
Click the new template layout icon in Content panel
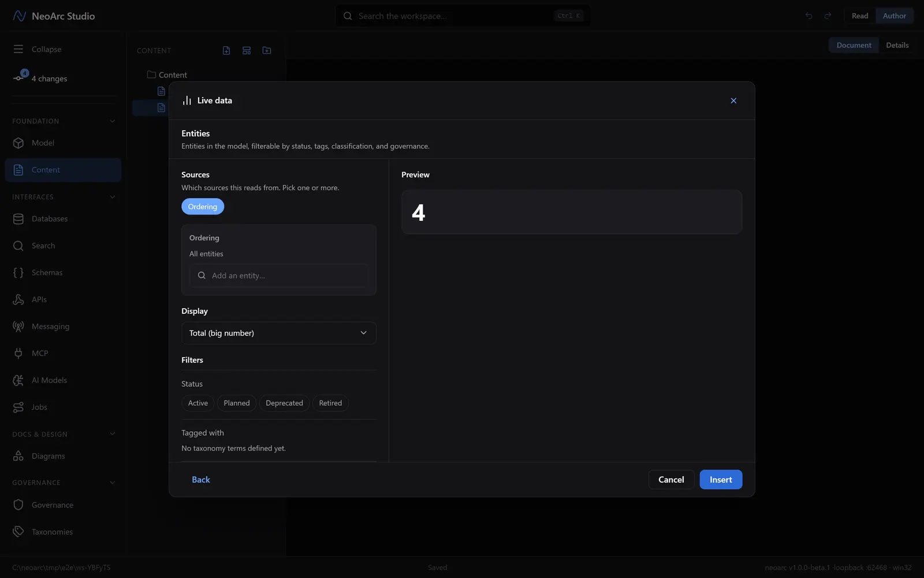click(247, 51)
